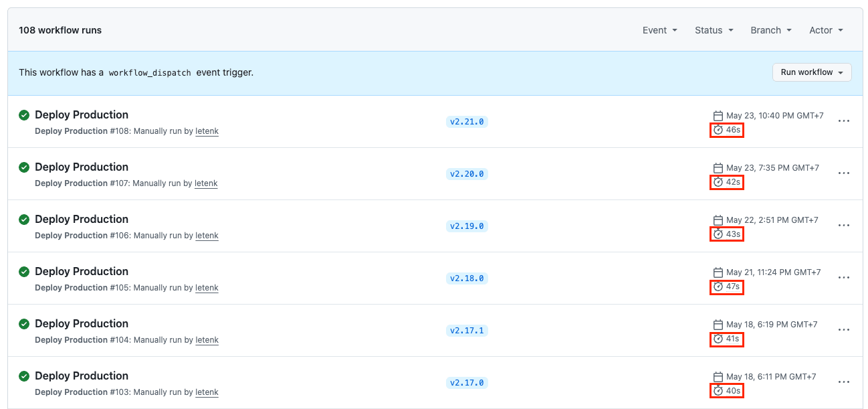Click the May 22, 2:51 PM GMT+7 timestamp
868x409 pixels.
tap(772, 220)
